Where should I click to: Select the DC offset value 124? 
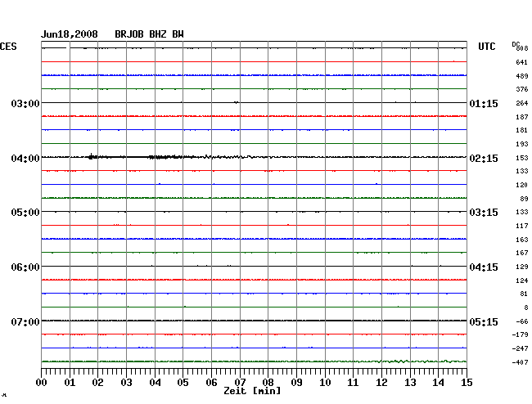[522, 281]
